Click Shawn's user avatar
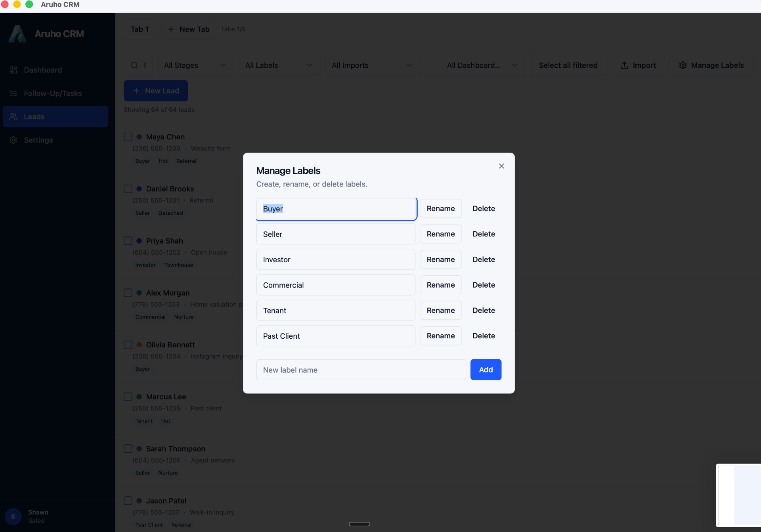761x532 pixels. (13, 517)
